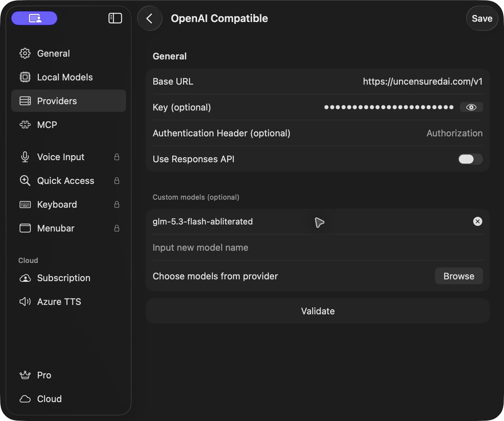Viewport: 504px width, 421px height.
Task: Click the Input new model name field
Action: (x=317, y=248)
